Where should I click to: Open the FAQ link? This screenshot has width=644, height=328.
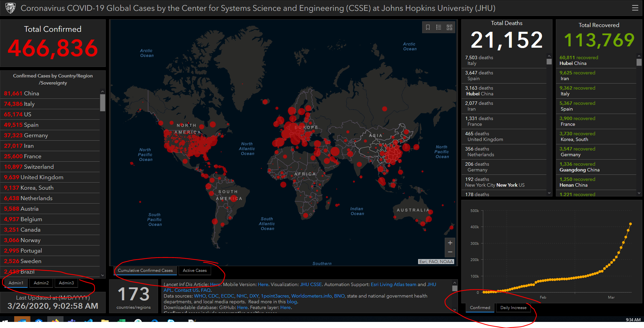pos(206,290)
